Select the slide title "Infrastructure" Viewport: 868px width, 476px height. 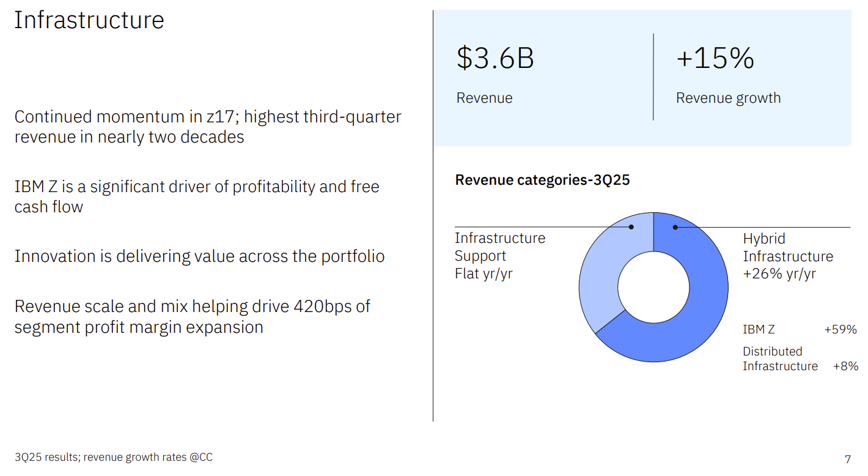coord(89,20)
